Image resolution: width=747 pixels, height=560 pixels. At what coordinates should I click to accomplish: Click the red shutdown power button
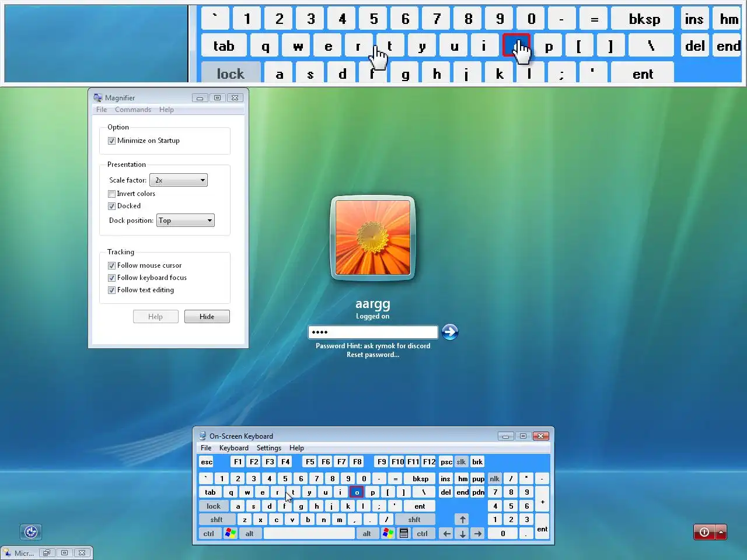tap(704, 532)
